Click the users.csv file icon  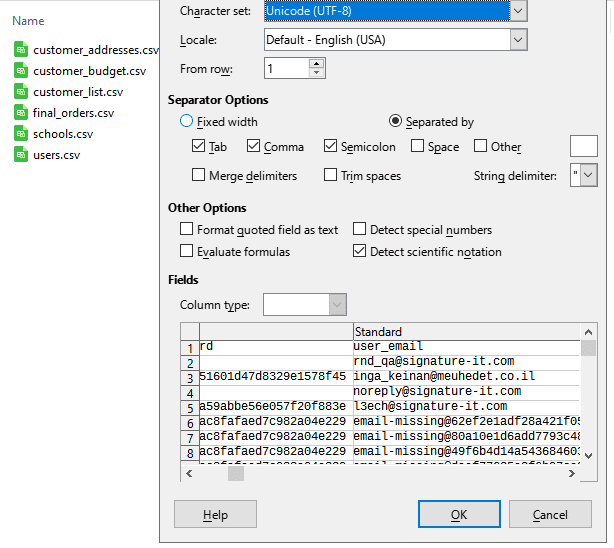[21, 154]
